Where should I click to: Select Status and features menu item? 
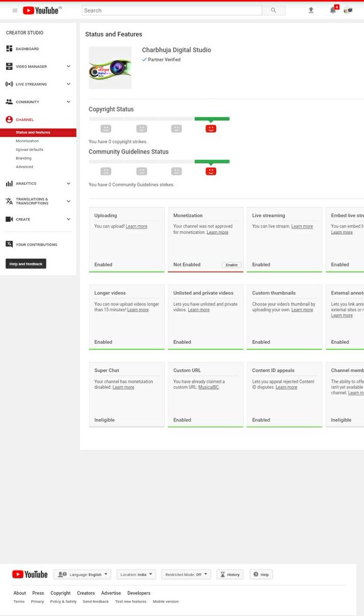[38, 132]
